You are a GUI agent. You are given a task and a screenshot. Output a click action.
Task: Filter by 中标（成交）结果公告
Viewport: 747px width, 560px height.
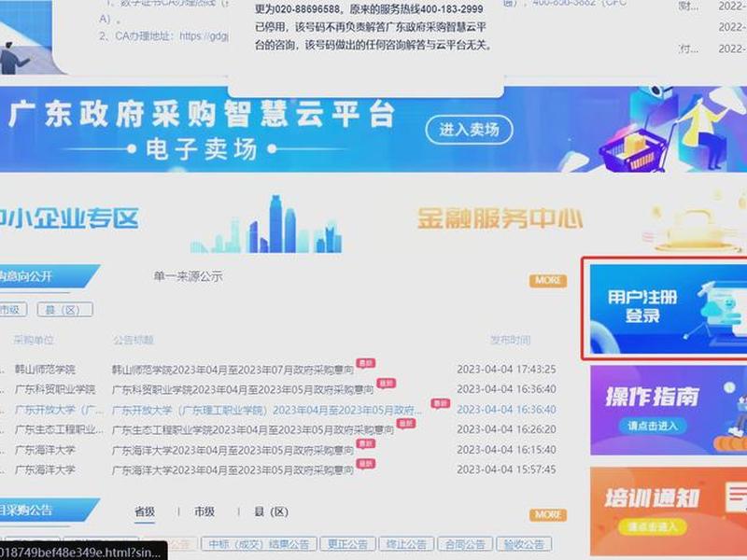click(x=259, y=544)
